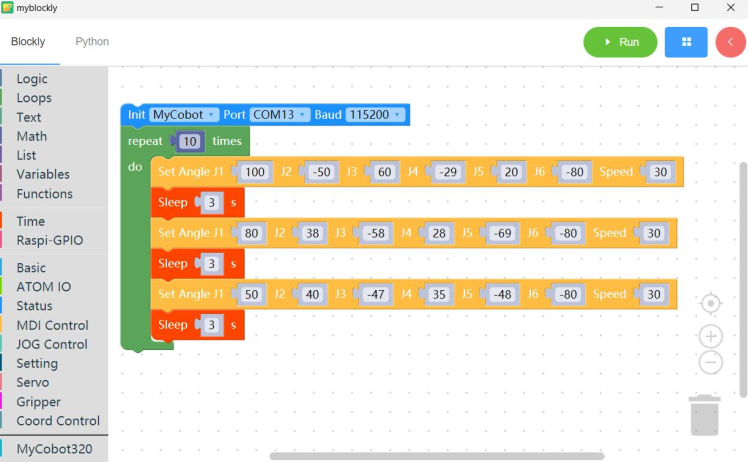748x462 pixels.
Task: Click the J2 value -50 field
Action: tap(321, 172)
